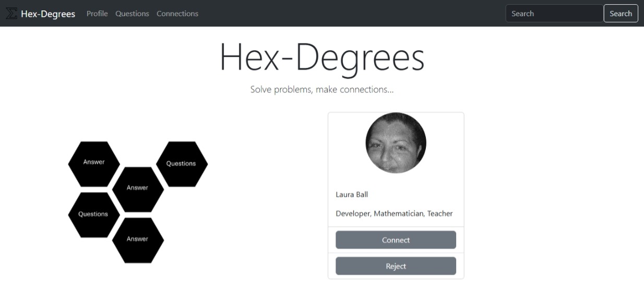Click the lower-left Questions hexagon

click(x=93, y=214)
